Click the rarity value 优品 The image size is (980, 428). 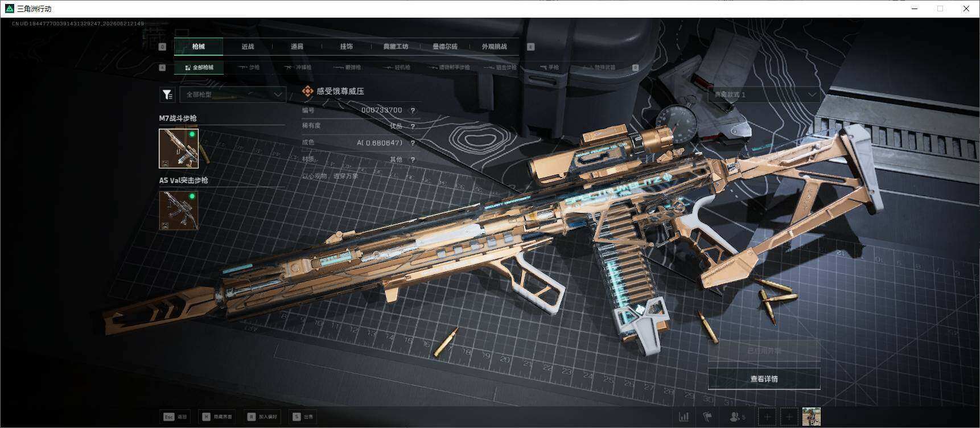(x=396, y=126)
